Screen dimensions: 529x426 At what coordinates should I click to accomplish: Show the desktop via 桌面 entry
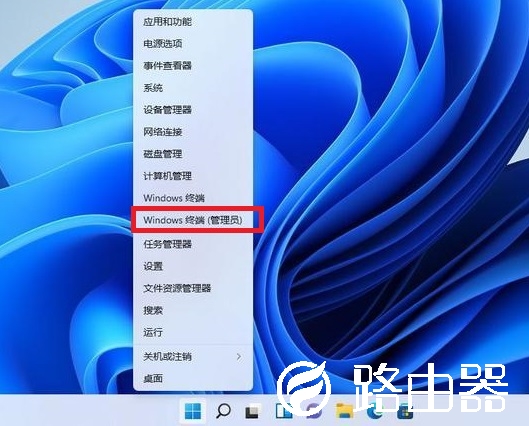pyautogui.click(x=193, y=378)
